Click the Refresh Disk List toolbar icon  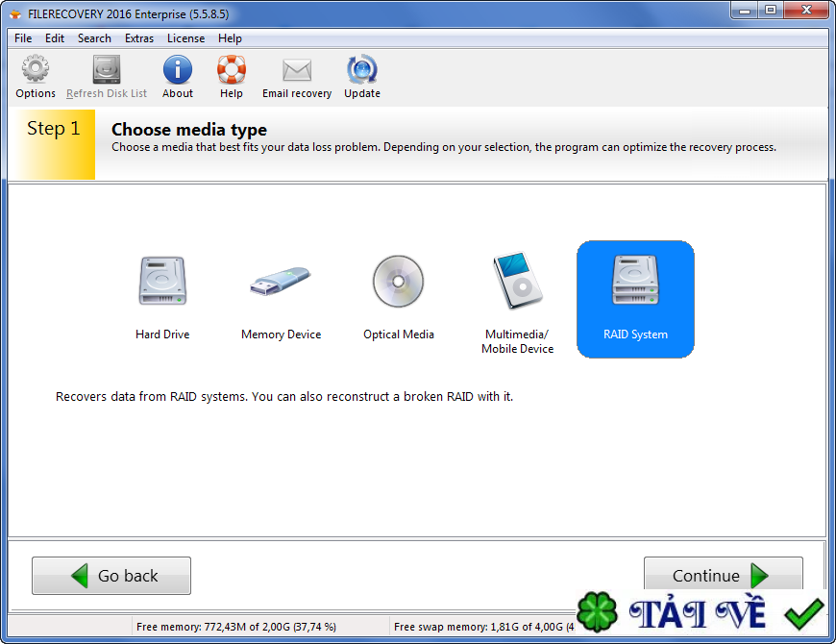(106, 69)
